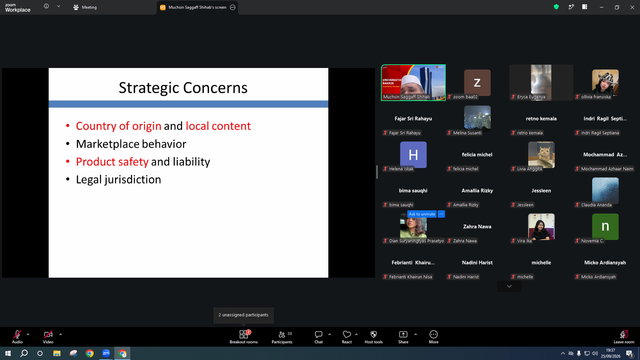The height and width of the screenshot is (360, 640).
Task: Open the More options menu
Action: (433, 337)
